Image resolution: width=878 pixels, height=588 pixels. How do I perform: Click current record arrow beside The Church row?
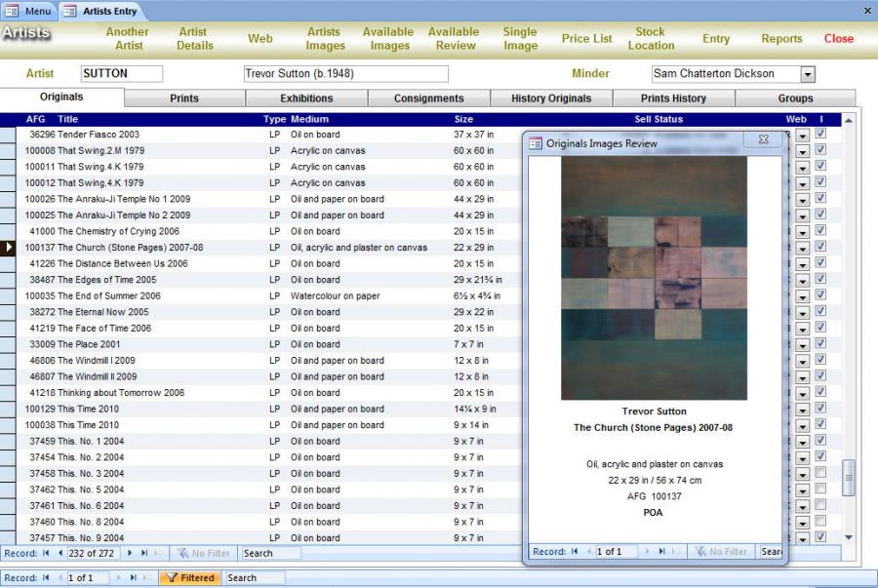(8, 248)
